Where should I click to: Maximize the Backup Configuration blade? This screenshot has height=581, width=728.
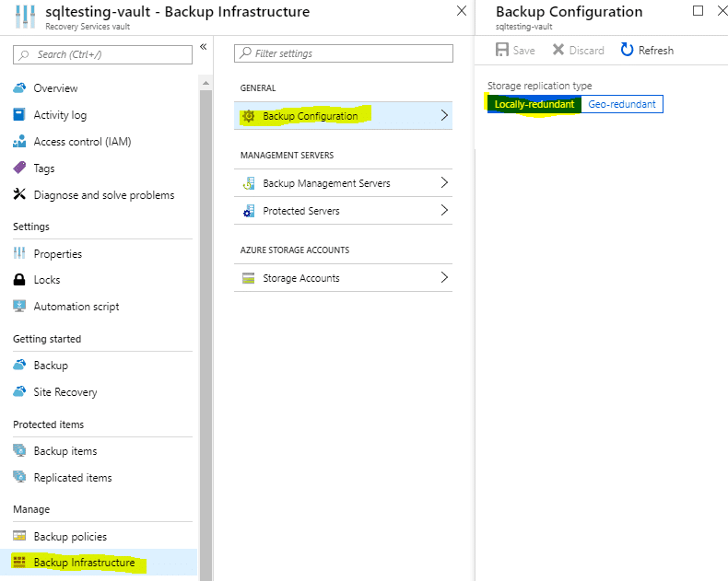(698, 11)
